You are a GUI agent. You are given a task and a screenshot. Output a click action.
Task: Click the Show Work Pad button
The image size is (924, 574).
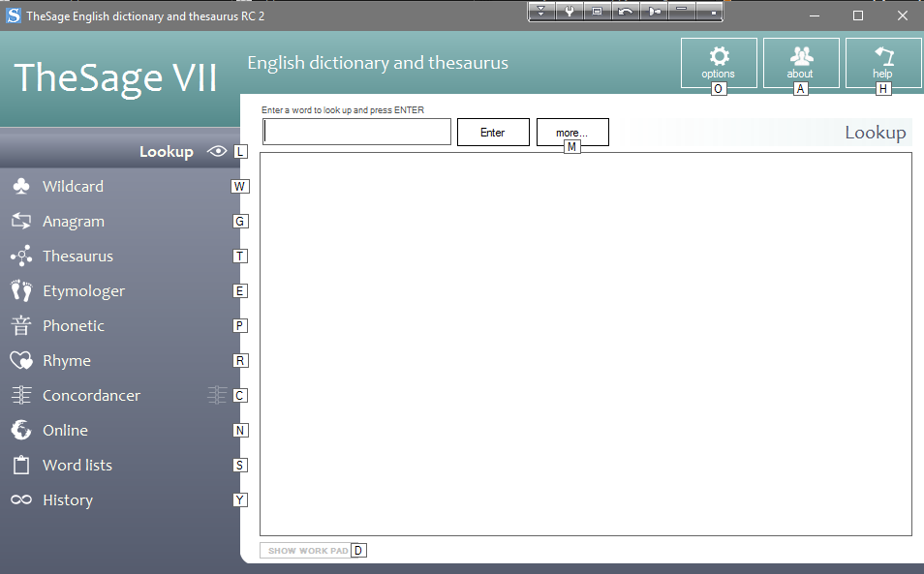308,551
